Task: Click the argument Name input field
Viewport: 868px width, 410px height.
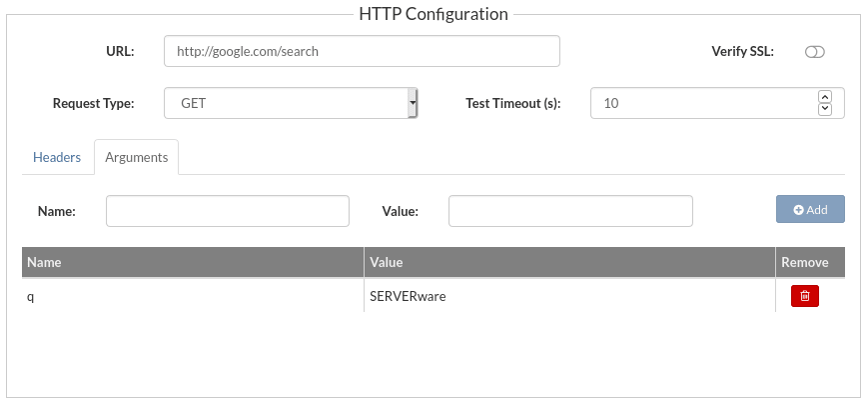Action: pos(228,211)
